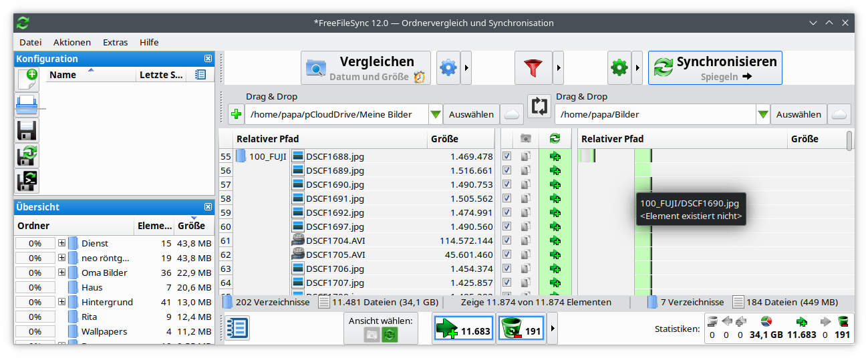Screen dimensions: 868x358
Task: Click the left folder path field
Action: coord(337,114)
